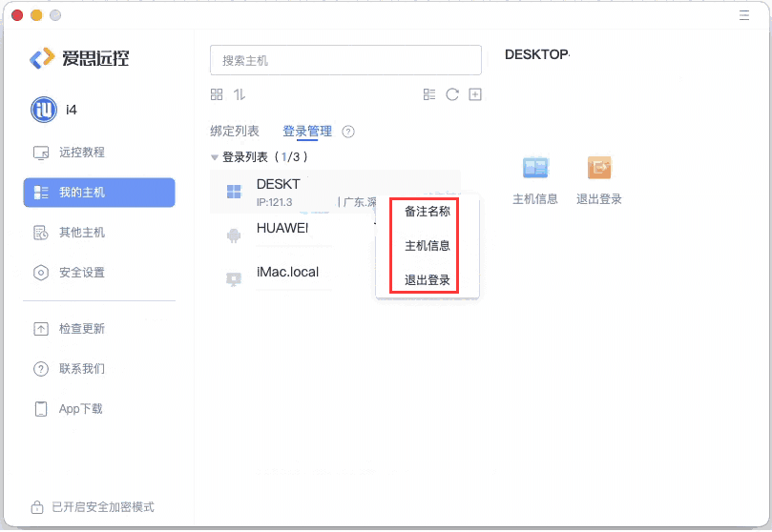772x532 pixels.
Task: Click the 远控教程 monitor icon
Action: coord(41,153)
